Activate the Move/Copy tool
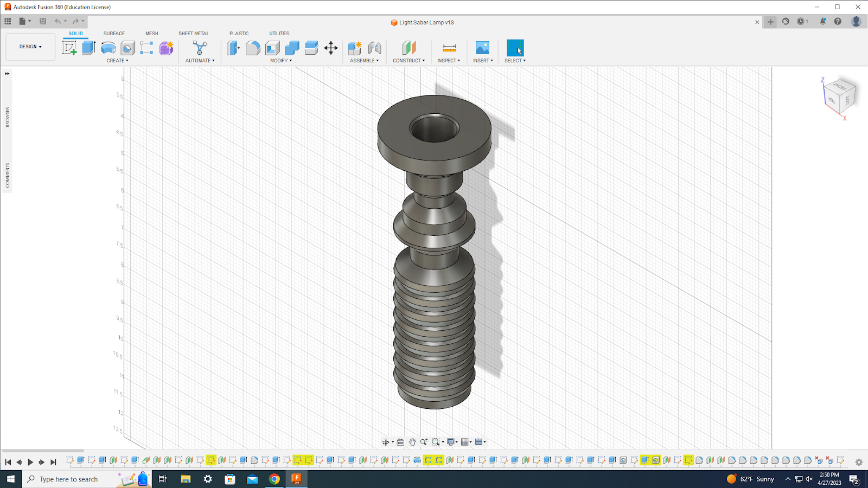Screen dimensions: 868x488 coord(331,48)
